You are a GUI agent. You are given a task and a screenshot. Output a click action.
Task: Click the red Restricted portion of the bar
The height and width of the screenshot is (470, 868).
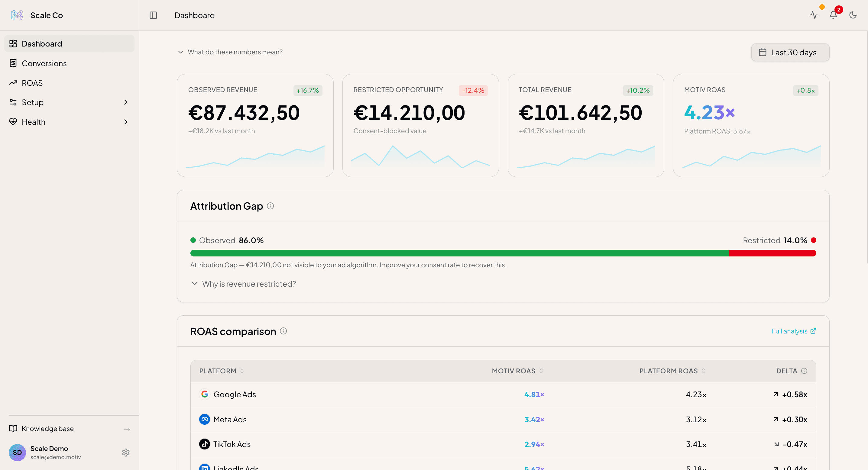(x=772, y=253)
